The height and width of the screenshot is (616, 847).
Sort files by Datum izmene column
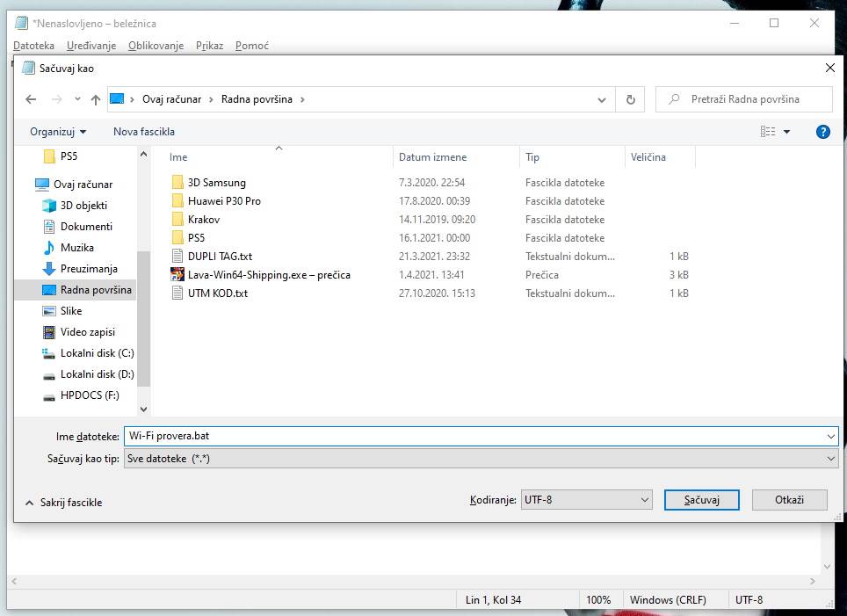point(432,157)
